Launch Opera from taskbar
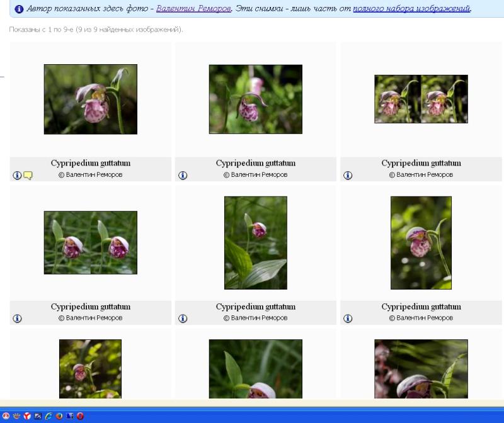The image size is (504, 423). tap(81, 416)
